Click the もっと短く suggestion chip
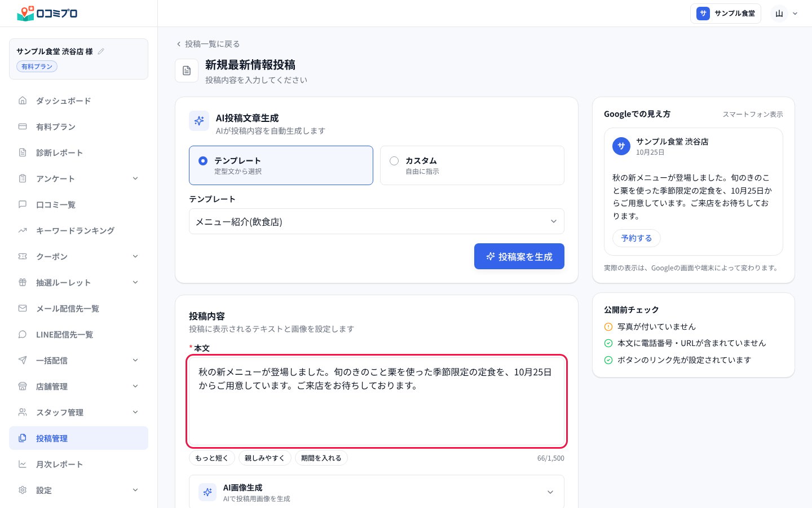 tap(212, 458)
